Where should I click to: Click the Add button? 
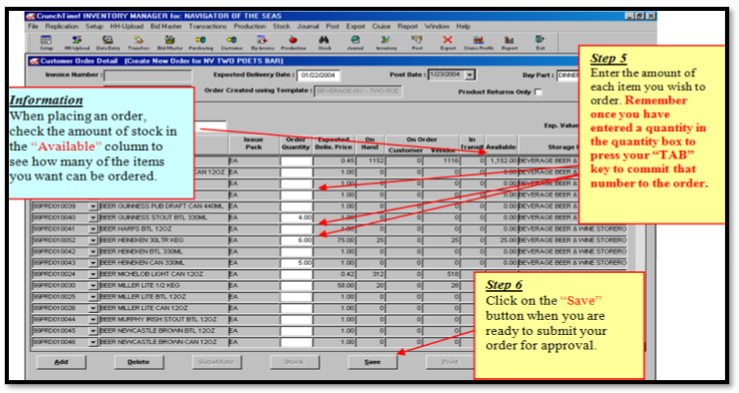pos(61,362)
